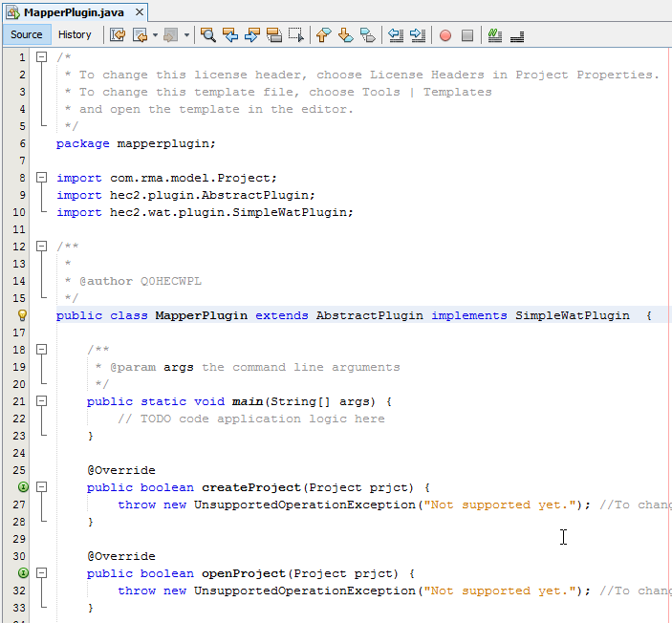Click Java file icon on MapperPlugin tab
The width and height of the screenshot is (672, 623).
12,12
